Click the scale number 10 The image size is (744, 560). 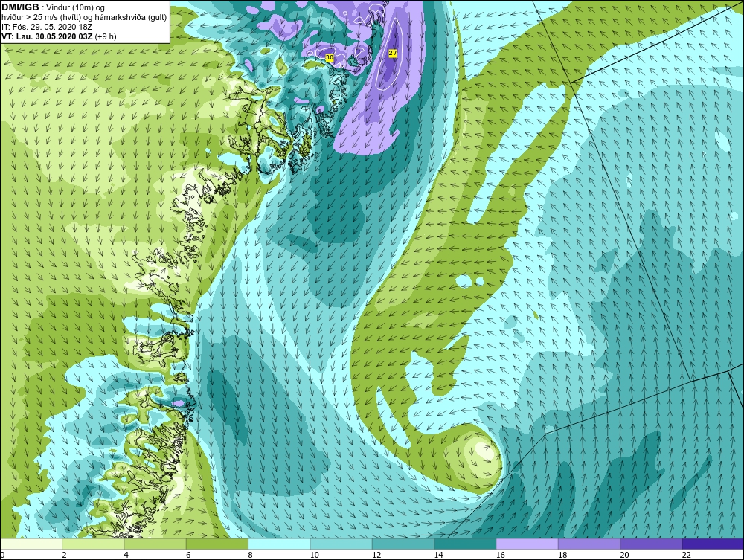[314, 555]
